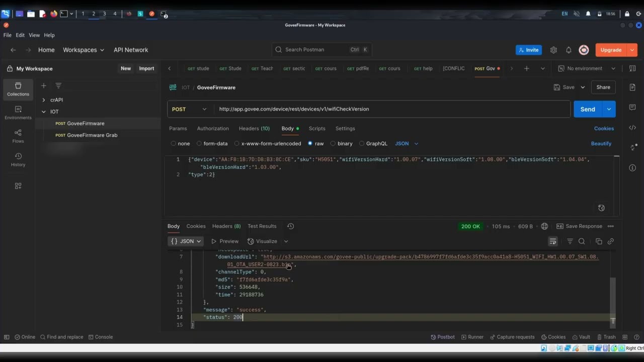Click the plus icon to create a collection

point(44,85)
